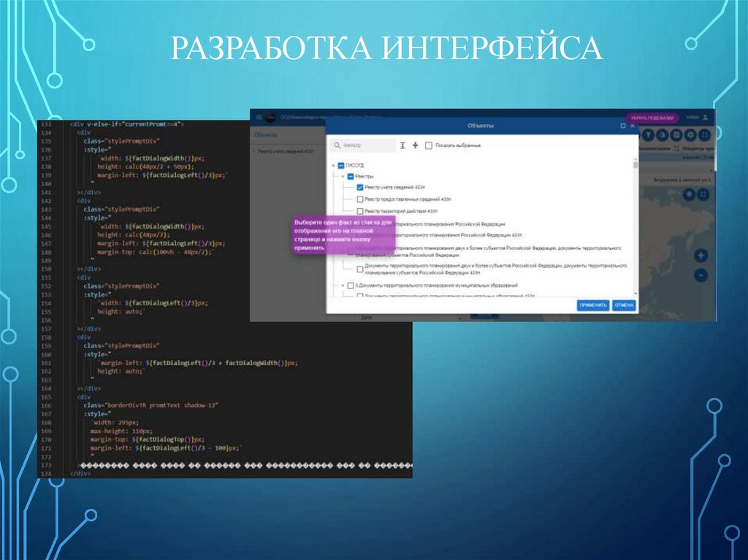748x560 pixels.
Task: Click the ПРИМЕНИТЬ button
Action: [x=593, y=305]
